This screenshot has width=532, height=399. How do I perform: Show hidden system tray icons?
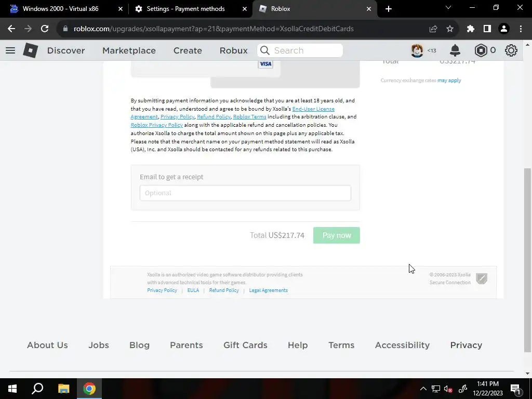(423, 389)
